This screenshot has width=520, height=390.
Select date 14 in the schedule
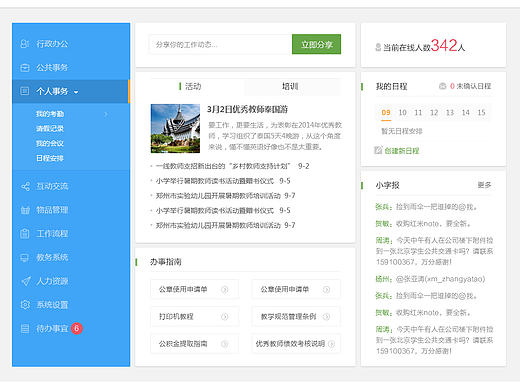(465, 113)
